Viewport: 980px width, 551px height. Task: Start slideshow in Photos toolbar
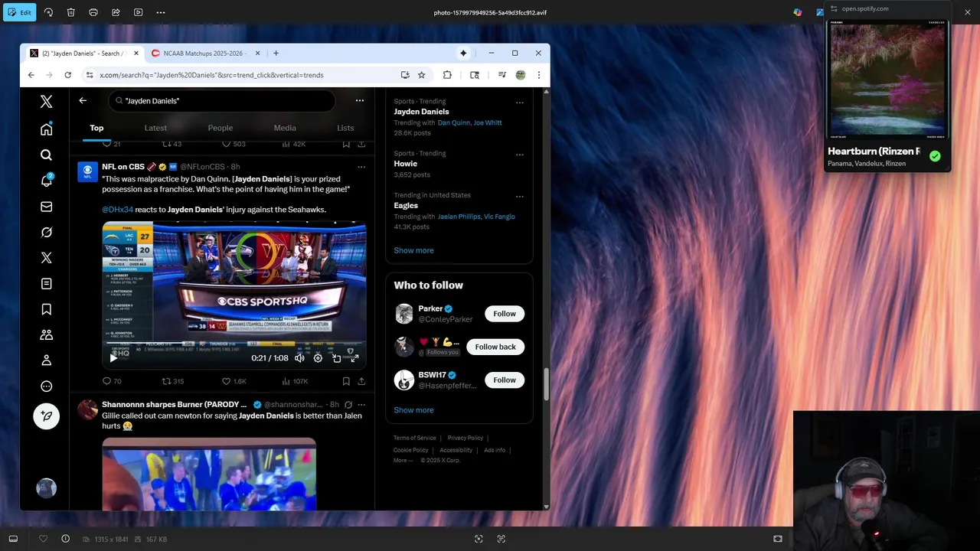[x=139, y=12]
